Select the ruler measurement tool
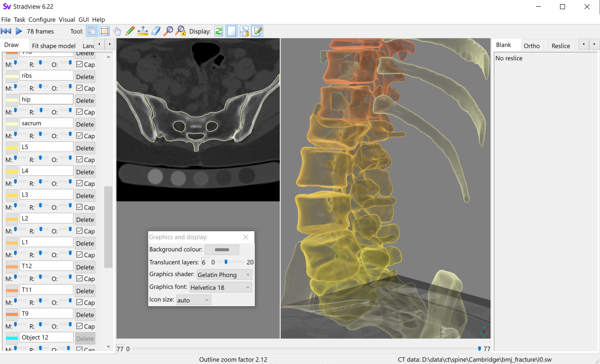600x364 pixels. (143, 31)
